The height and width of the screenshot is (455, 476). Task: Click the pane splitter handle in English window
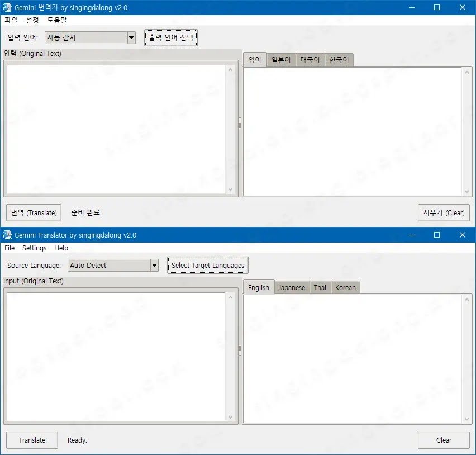pyautogui.click(x=240, y=350)
